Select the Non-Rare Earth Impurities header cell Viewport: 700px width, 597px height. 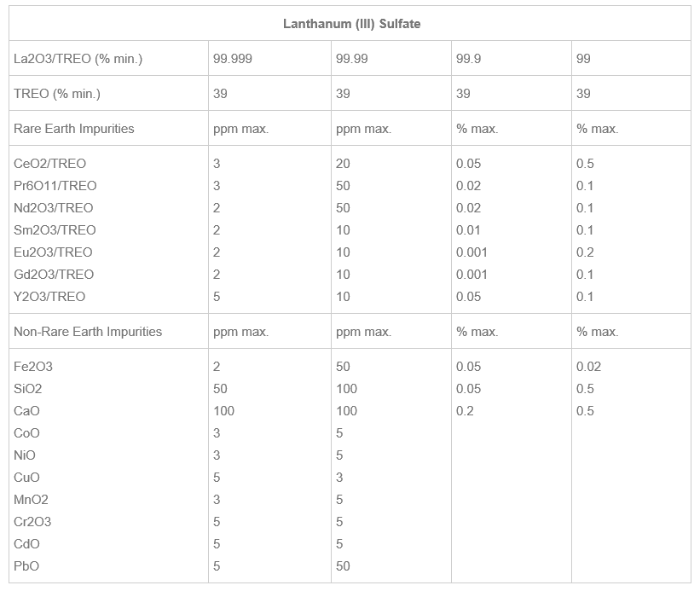pyautogui.click(x=88, y=332)
